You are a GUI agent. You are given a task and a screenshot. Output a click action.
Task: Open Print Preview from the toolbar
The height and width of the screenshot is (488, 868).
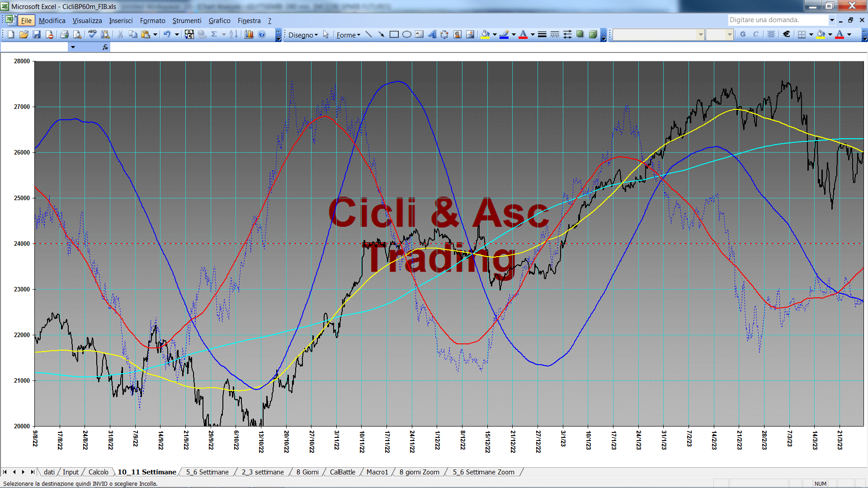pos(77,34)
